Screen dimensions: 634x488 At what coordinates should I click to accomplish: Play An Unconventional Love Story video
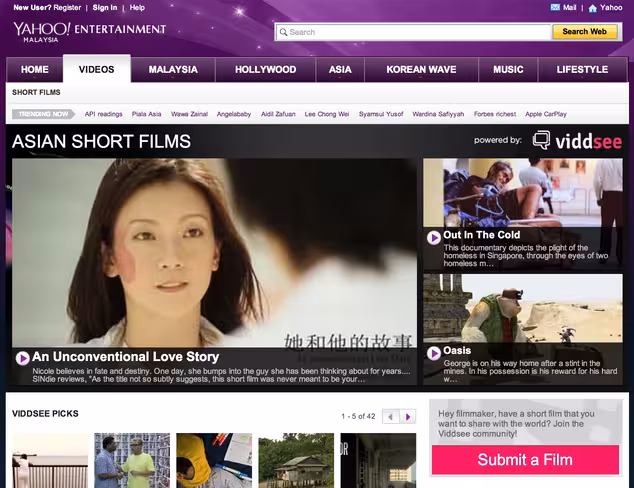coord(22,358)
